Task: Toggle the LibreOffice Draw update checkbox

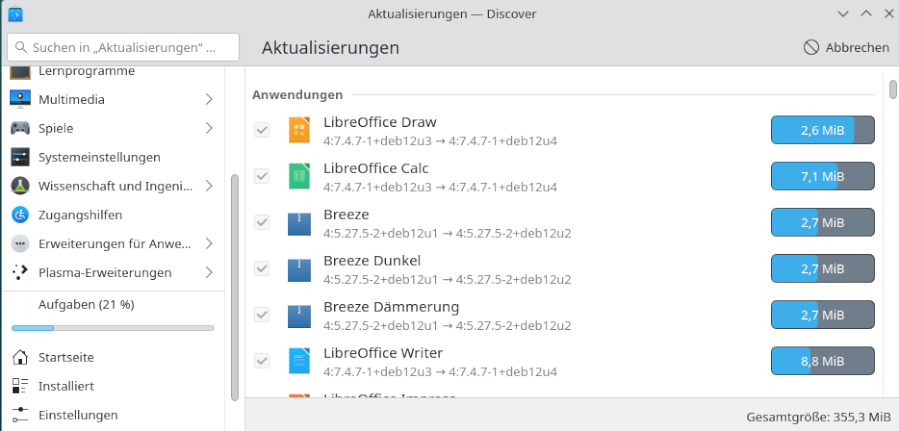Action: tap(262, 130)
